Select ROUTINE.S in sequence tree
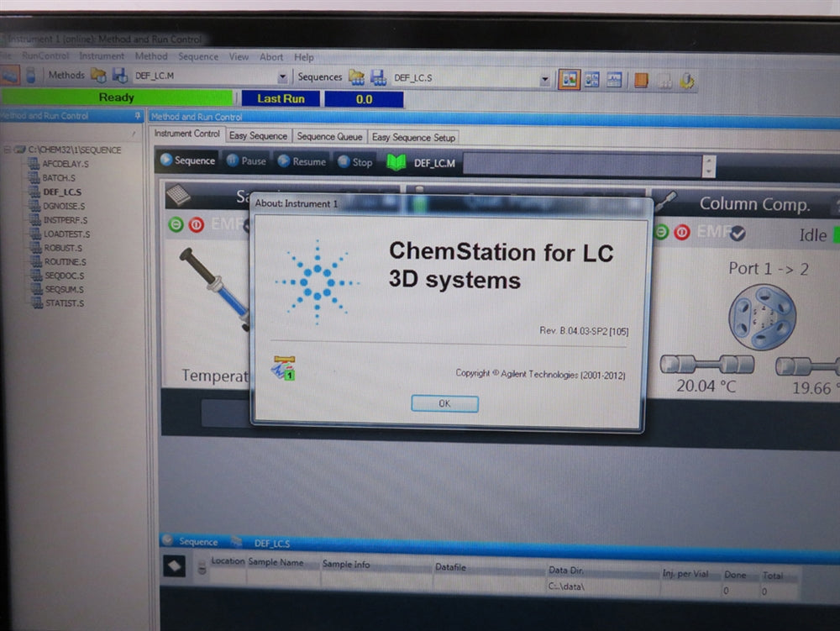Viewport: 840px width, 631px height. (x=66, y=262)
